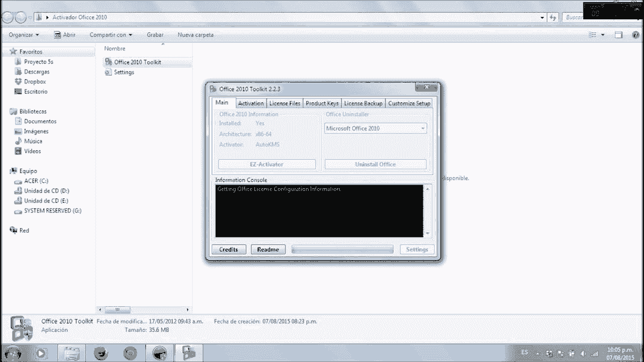Open the Activation tab in Office Toolkit
The width and height of the screenshot is (644, 362).
click(251, 103)
